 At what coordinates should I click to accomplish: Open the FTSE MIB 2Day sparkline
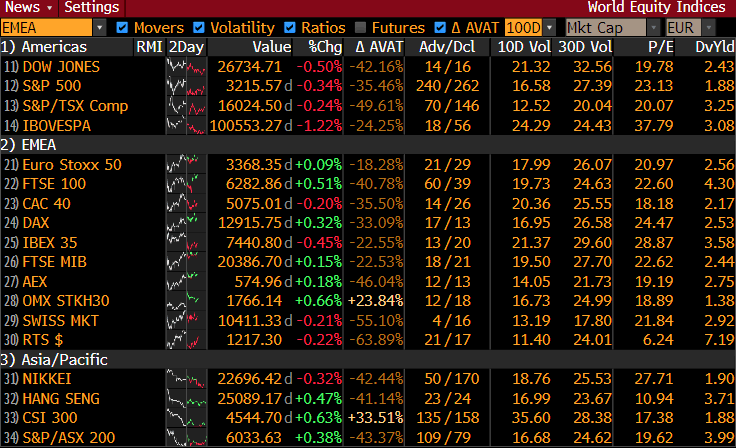(x=186, y=262)
